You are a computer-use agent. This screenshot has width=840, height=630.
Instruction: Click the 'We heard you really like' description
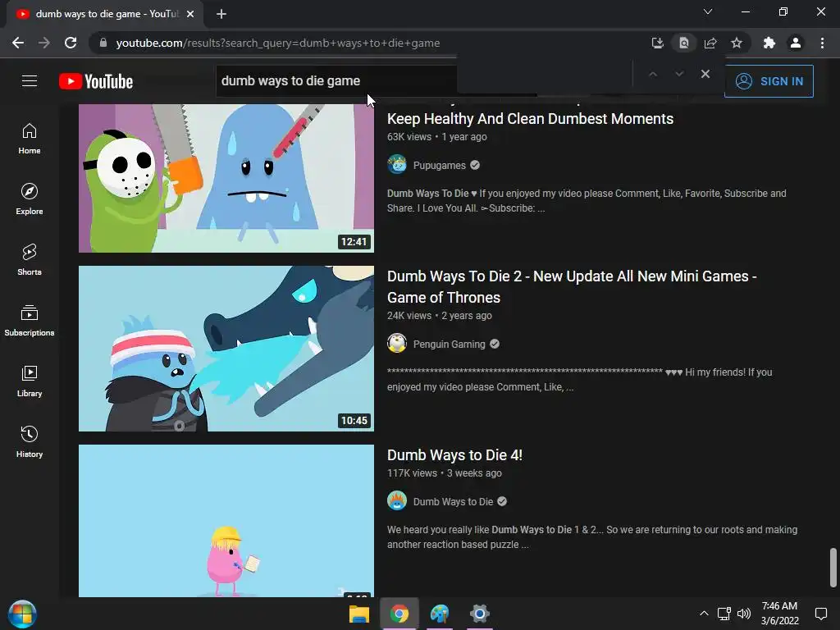click(x=592, y=536)
